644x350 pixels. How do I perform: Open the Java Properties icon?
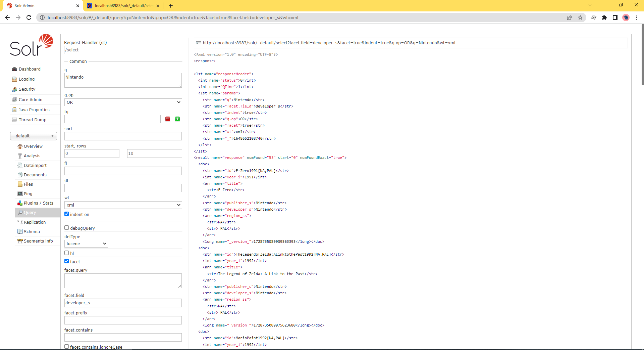14,110
